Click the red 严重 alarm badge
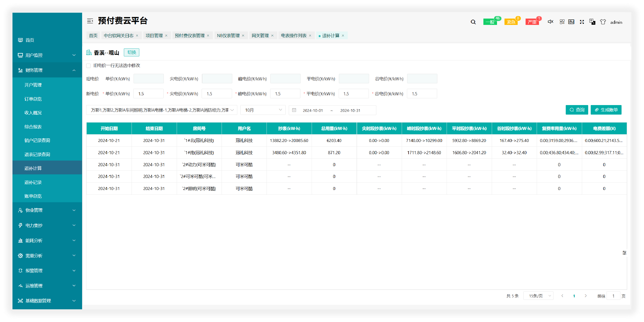Image resolution: width=644 pixels, height=322 pixels. click(532, 22)
